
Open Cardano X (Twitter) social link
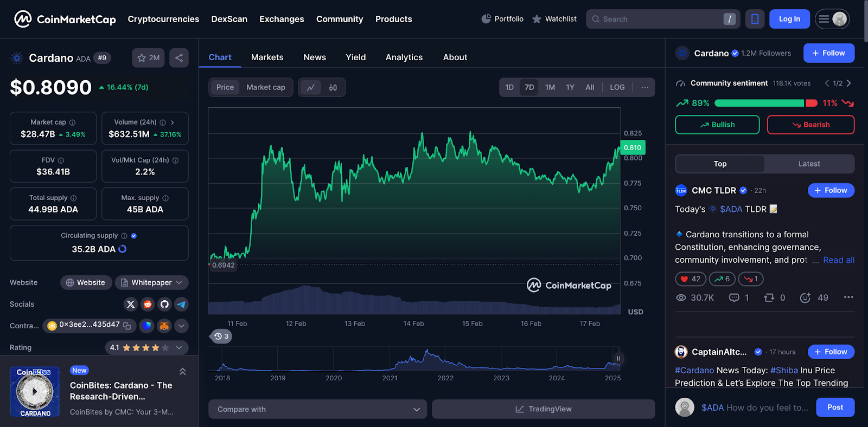coord(130,305)
